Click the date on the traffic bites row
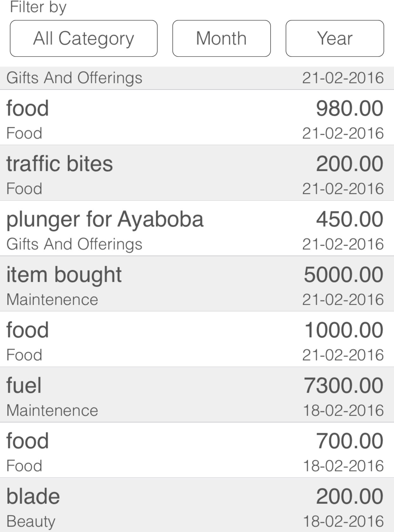Viewport: 394px width, 532px height. [343, 189]
